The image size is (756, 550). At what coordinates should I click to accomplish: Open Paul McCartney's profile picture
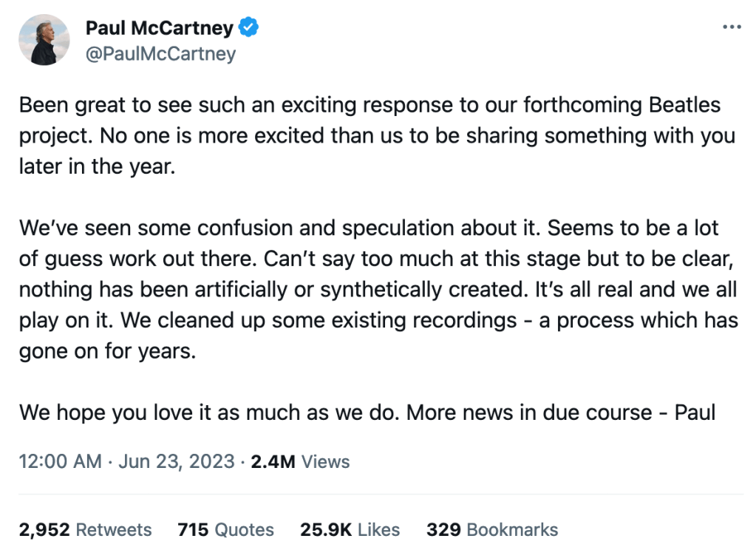pyautogui.click(x=44, y=40)
